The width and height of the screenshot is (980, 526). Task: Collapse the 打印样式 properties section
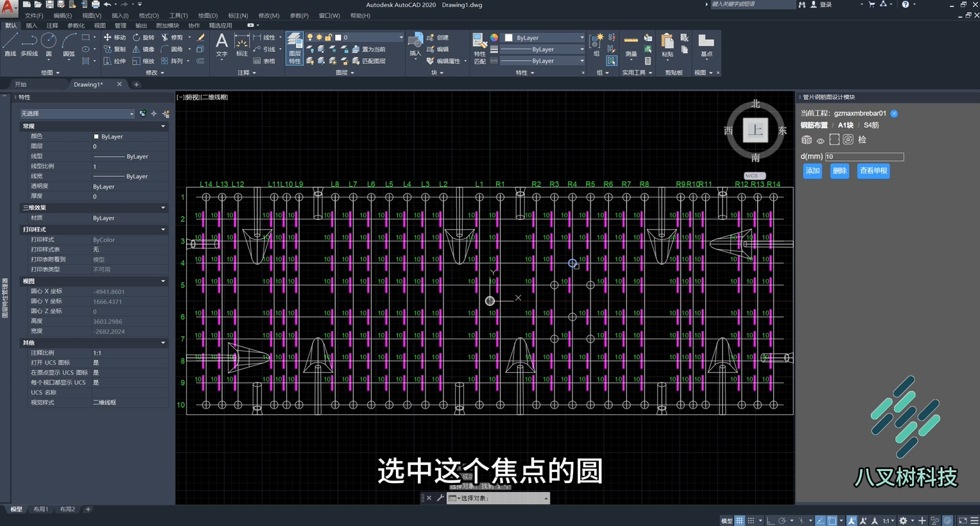163,230
